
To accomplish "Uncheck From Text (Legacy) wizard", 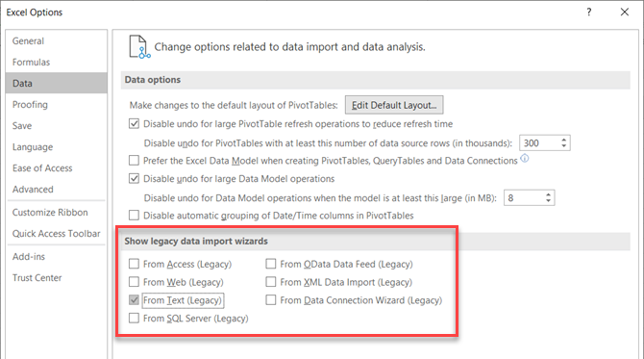I will pos(134,299).
